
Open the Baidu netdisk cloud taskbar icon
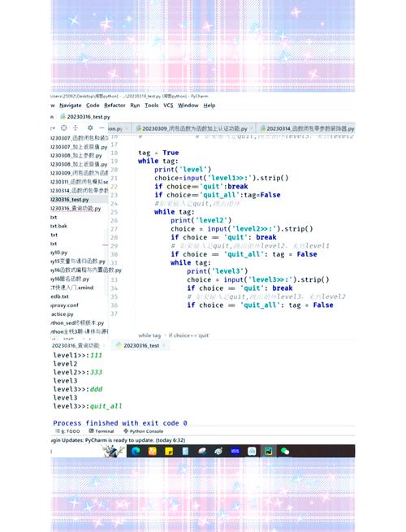[252, 451]
